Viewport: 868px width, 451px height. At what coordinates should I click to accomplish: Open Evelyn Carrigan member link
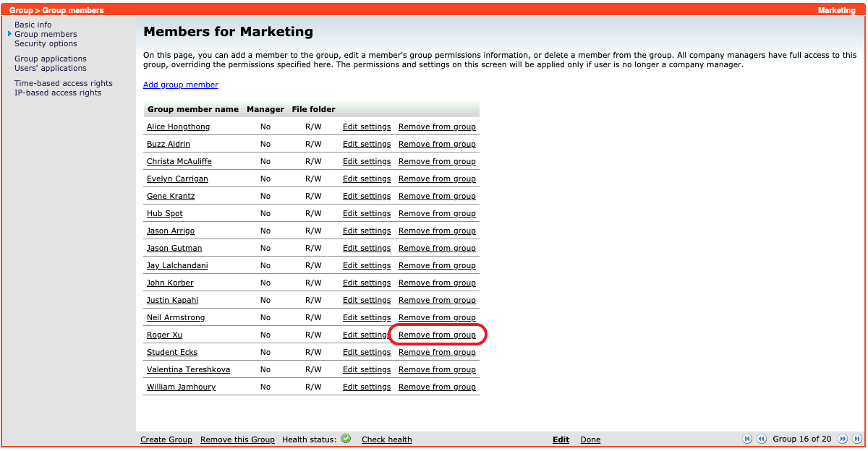coord(177,179)
